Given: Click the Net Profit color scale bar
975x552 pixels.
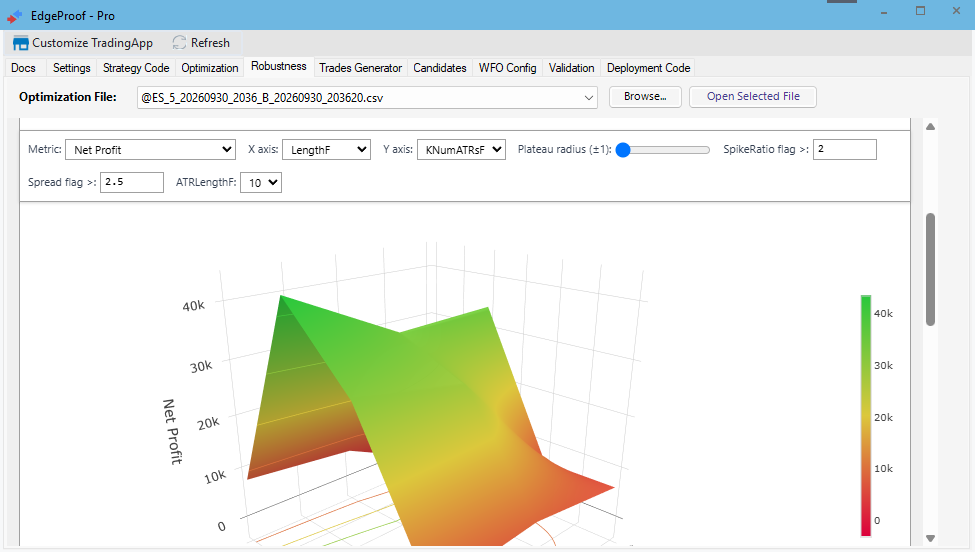Looking at the screenshot, I should coord(866,415).
